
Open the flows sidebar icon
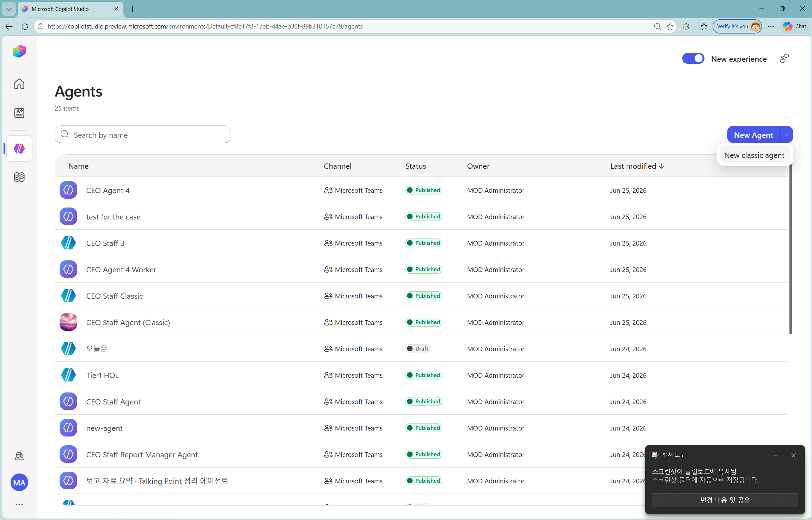point(19,177)
